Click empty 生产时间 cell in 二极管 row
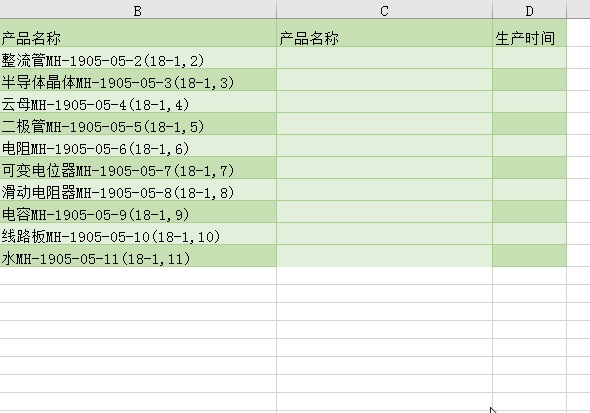590x413 pixels. click(x=529, y=124)
